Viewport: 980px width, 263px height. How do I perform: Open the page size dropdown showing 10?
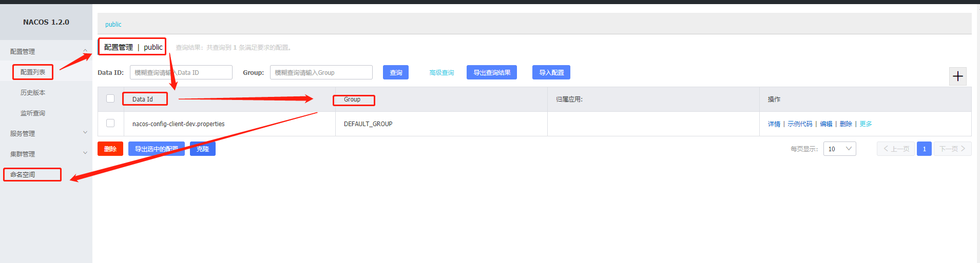click(840, 149)
